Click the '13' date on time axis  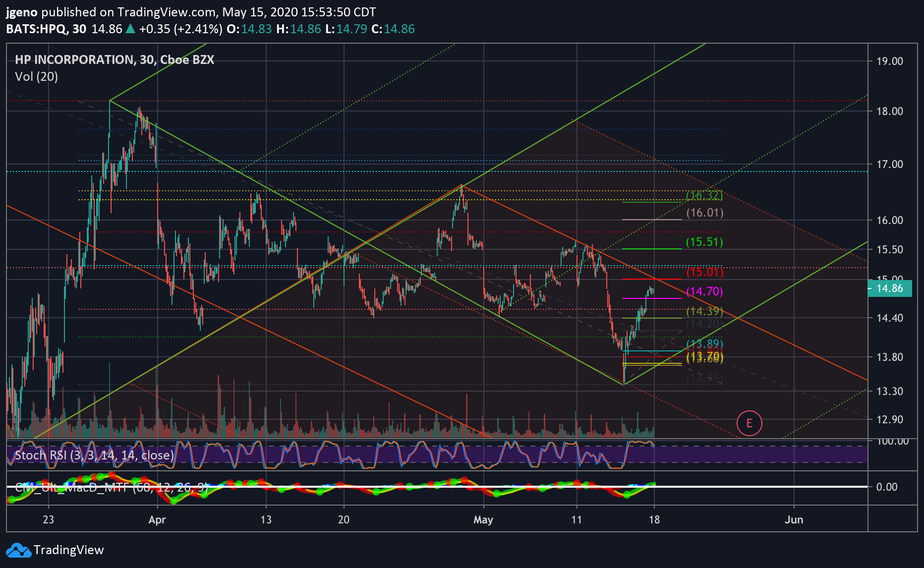[x=266, y=520]
